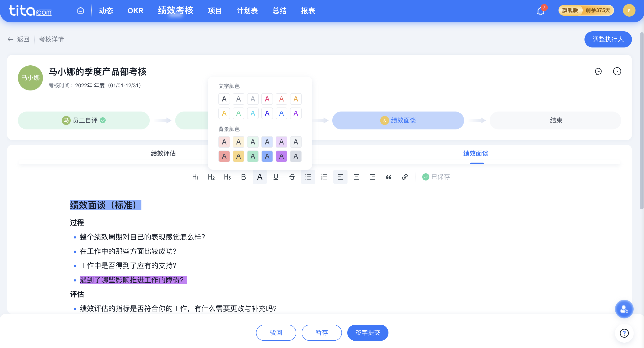Viewport: 644px width, 348px height.
Task: Toggle the numbered list
Action: point(324,177)
